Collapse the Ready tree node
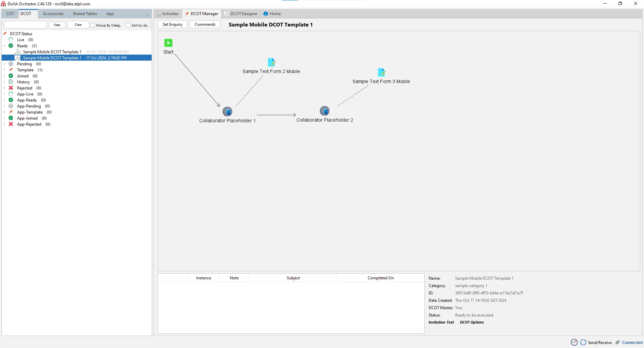Image resolution: width=644 pixels, height=348 pixels. 4,46
